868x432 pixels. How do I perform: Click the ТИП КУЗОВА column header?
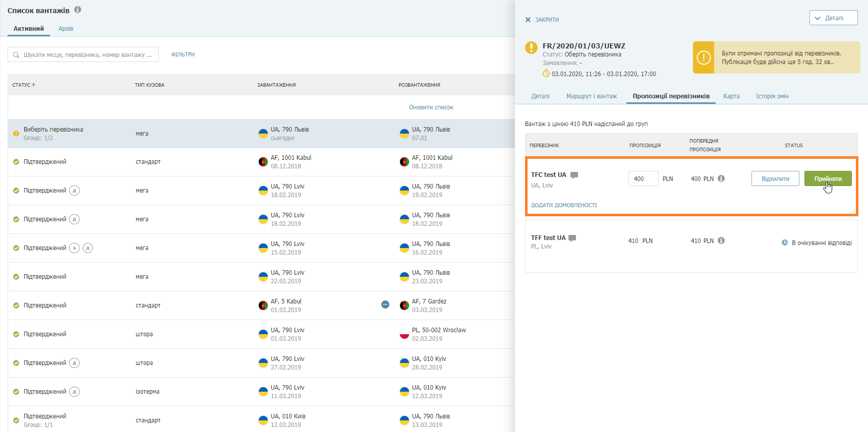(x=149, y=85)
